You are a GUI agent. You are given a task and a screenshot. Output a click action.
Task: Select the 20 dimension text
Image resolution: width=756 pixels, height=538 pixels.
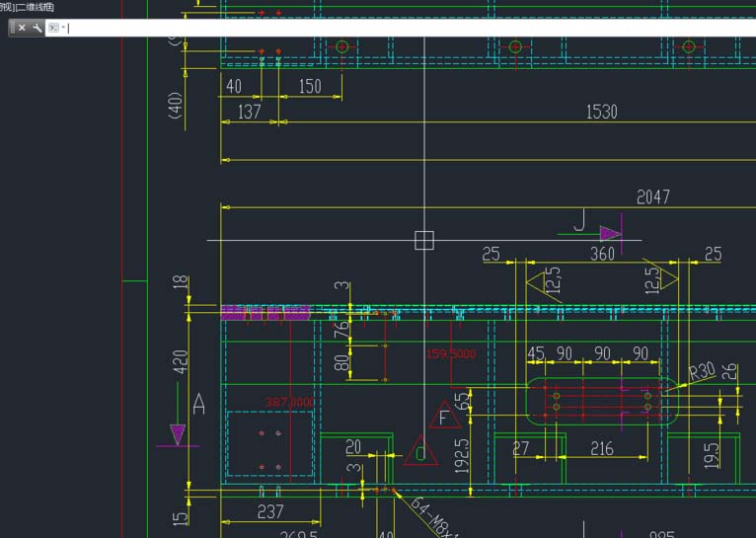[x=353, y=447]
